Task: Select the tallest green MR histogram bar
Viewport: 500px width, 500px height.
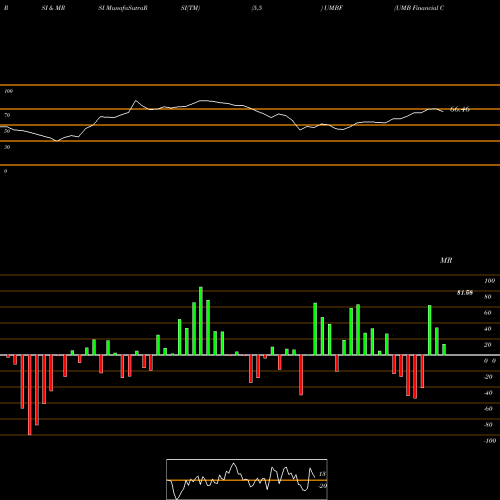Action: (x=201, y=321)
